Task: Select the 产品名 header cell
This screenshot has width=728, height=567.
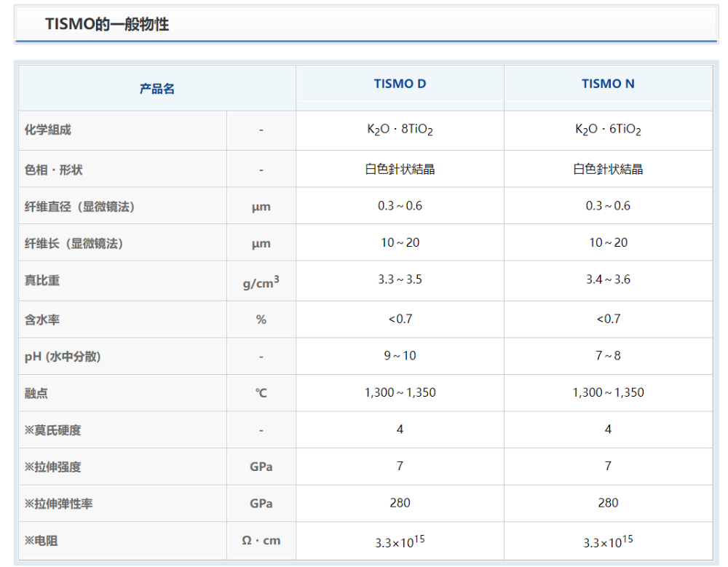Action: 157,88
